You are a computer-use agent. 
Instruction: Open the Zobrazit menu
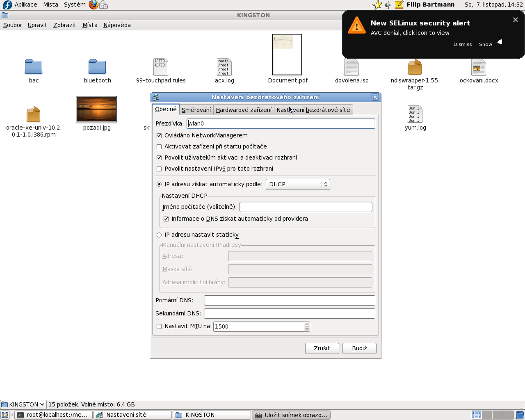point(65,25)
